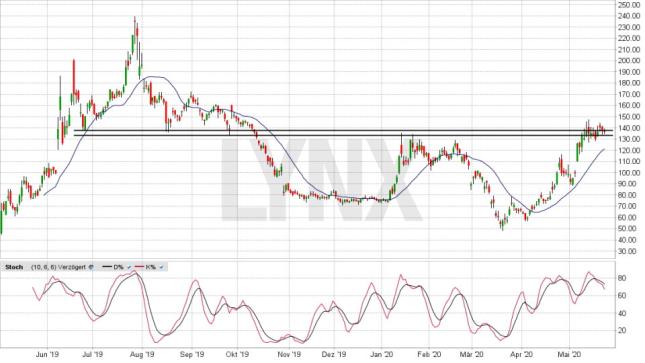The height and width of the screenshot is (363, 645).
Task: Click the 140.00 price axis label
Action: (629, 128)
